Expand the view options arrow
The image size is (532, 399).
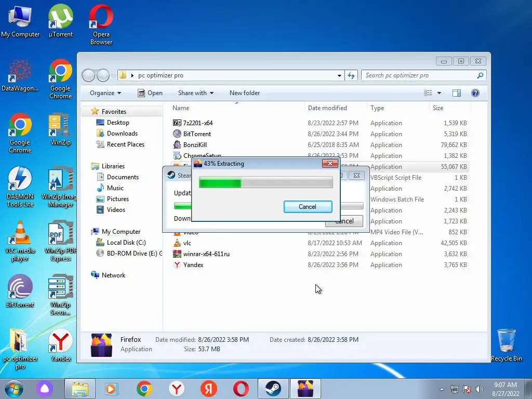pos(439,93)
